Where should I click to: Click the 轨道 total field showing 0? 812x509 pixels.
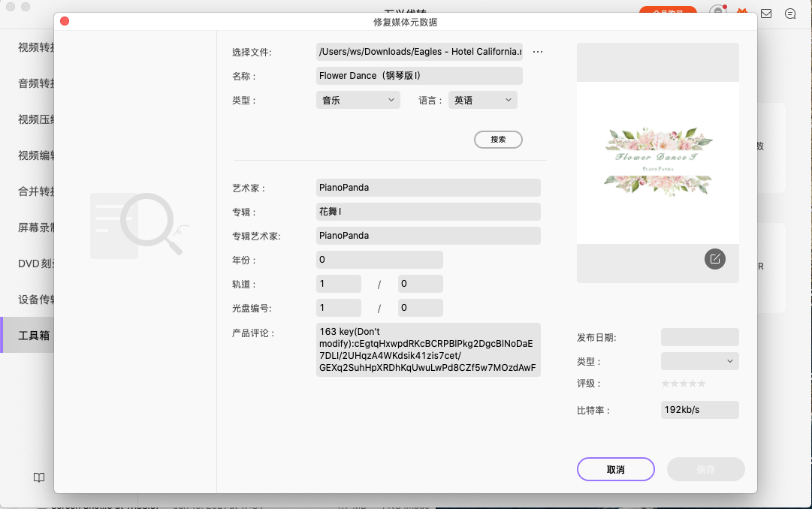421,284
